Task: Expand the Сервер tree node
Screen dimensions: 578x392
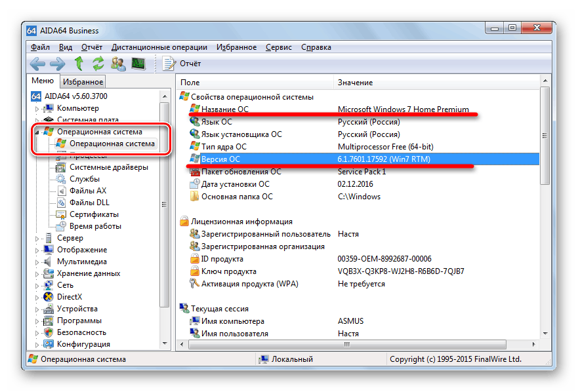Action: coord(37,239)
